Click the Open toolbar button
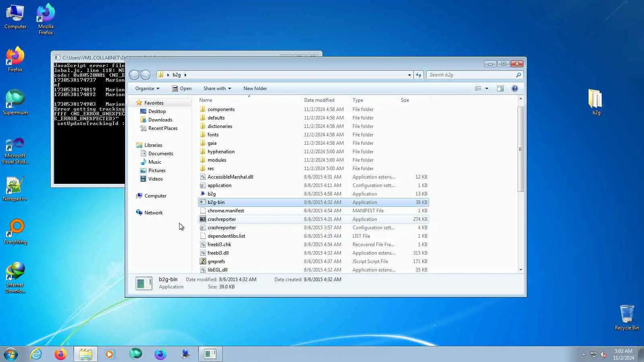The image size is (644, 362). tap(182, 88)
